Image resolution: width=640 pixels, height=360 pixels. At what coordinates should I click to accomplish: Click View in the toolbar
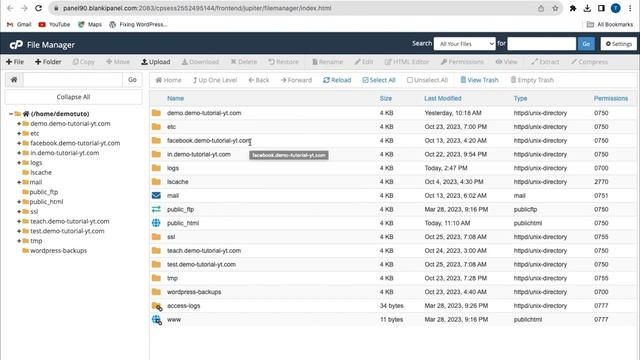[506, 62]
